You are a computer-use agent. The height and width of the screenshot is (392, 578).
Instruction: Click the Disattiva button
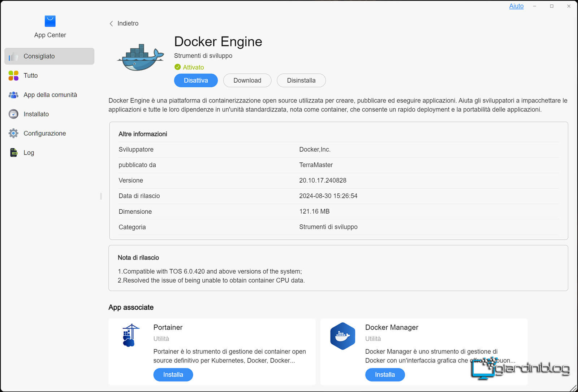[196, 80]
